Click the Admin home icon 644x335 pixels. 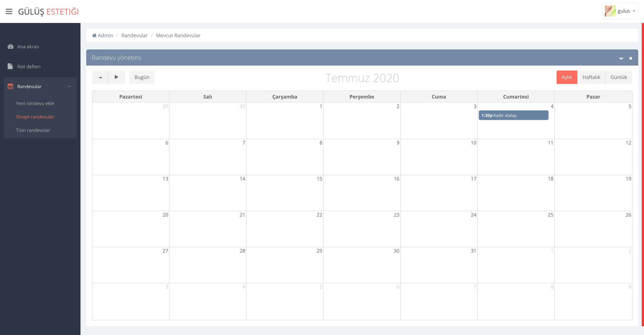(x=94, y=35)
